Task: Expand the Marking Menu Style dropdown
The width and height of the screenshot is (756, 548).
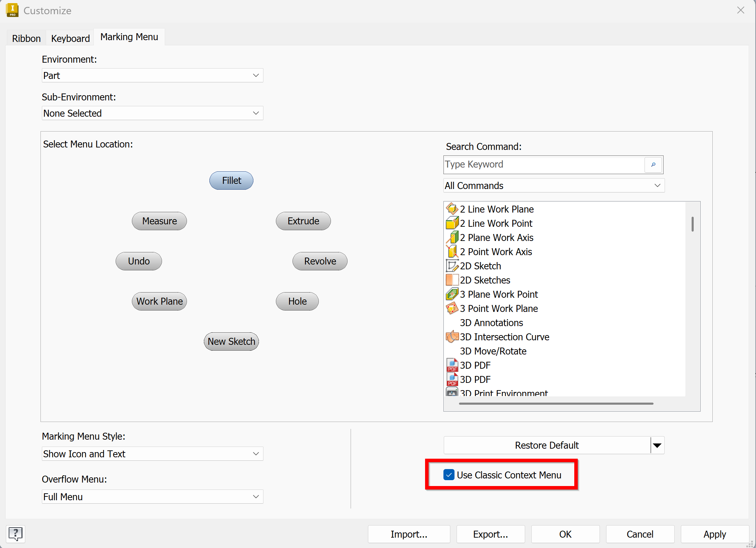Action: [152, 453]
